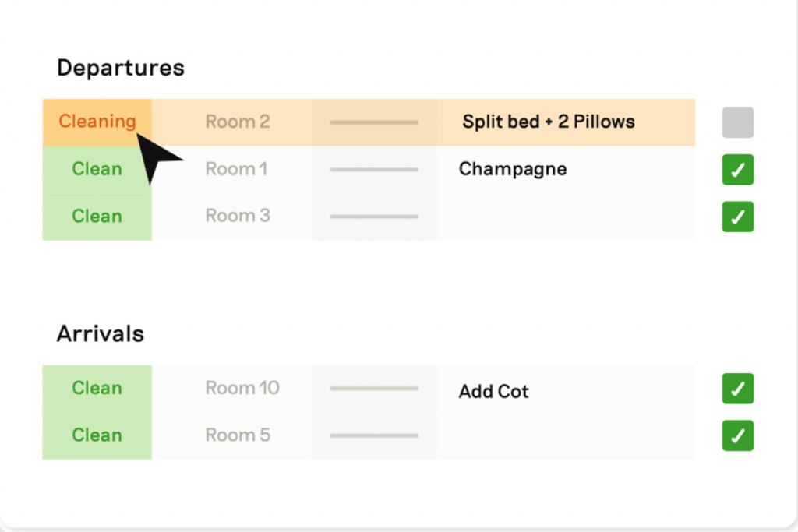Open the Split bed + 2 Pillows note
798x532 pixels.
pyautogui.click(x=549, y=122)
